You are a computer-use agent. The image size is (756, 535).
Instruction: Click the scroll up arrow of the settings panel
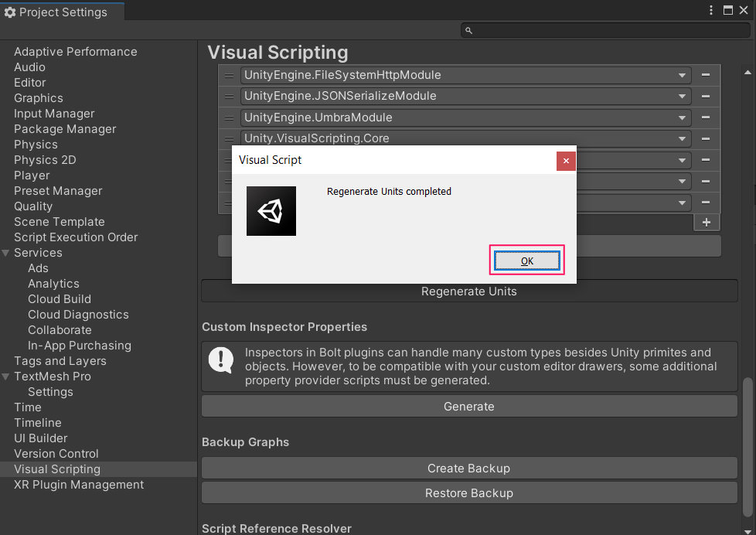click(747, 73)
